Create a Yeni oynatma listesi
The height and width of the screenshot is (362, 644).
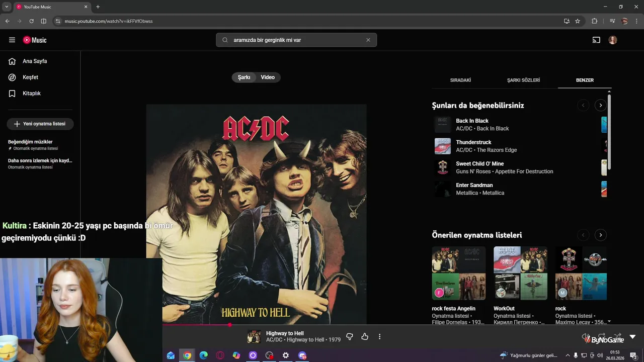coord(40,124)
